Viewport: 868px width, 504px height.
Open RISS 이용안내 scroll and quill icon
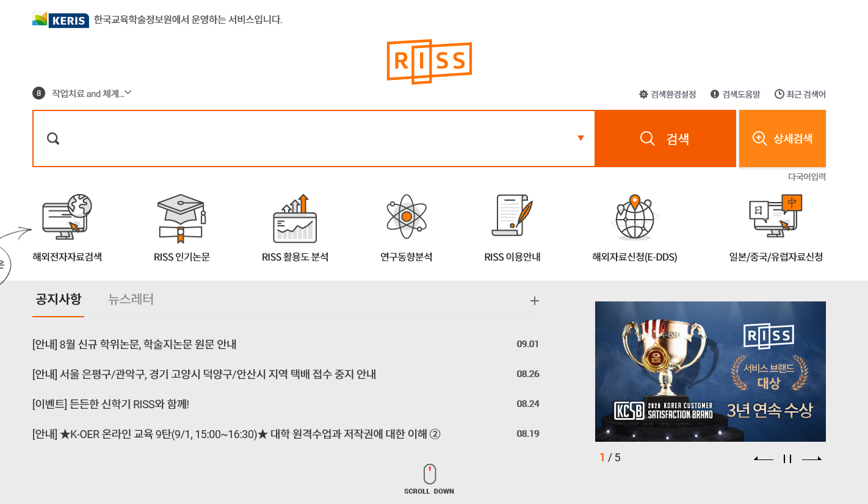(512, 215)
